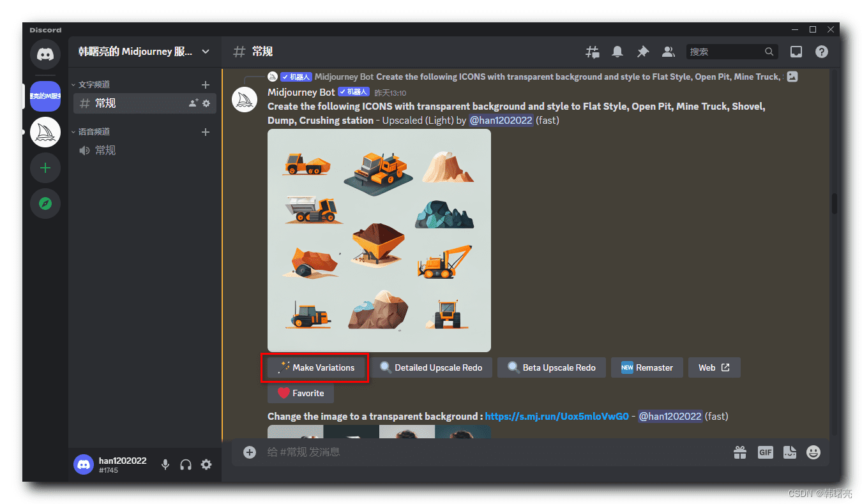Open the emoji picker

click(x=813, y=452)
